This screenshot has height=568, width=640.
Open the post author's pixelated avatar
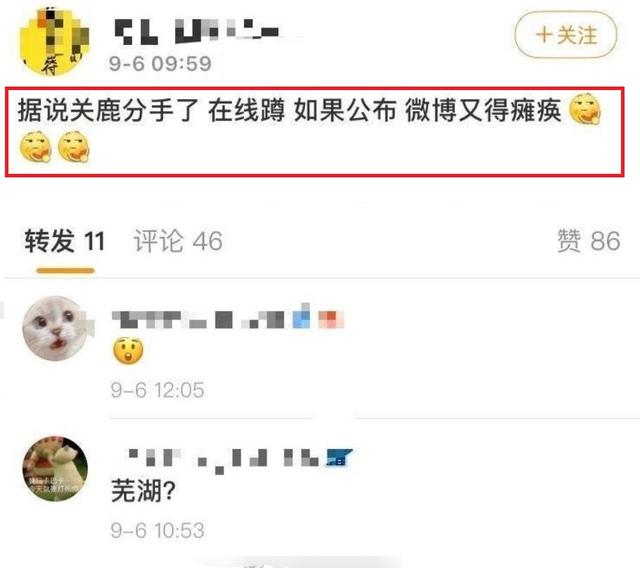[x=54, y=41]
